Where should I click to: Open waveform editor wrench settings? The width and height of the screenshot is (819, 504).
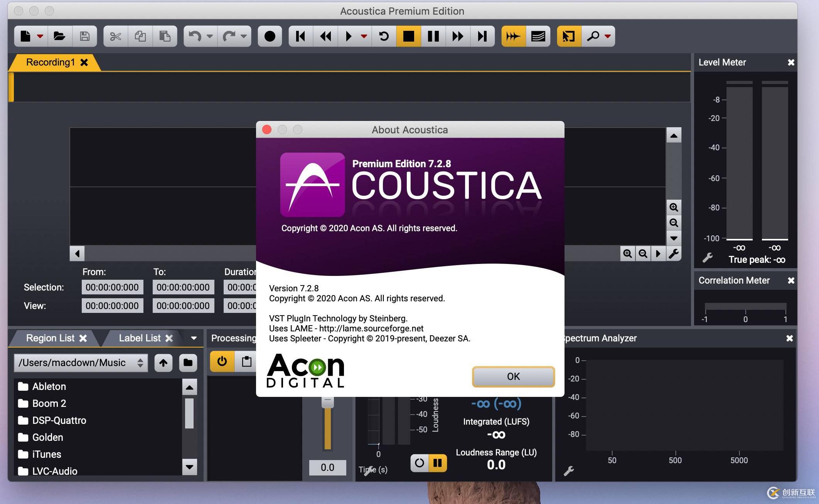[x=674, y=254]
